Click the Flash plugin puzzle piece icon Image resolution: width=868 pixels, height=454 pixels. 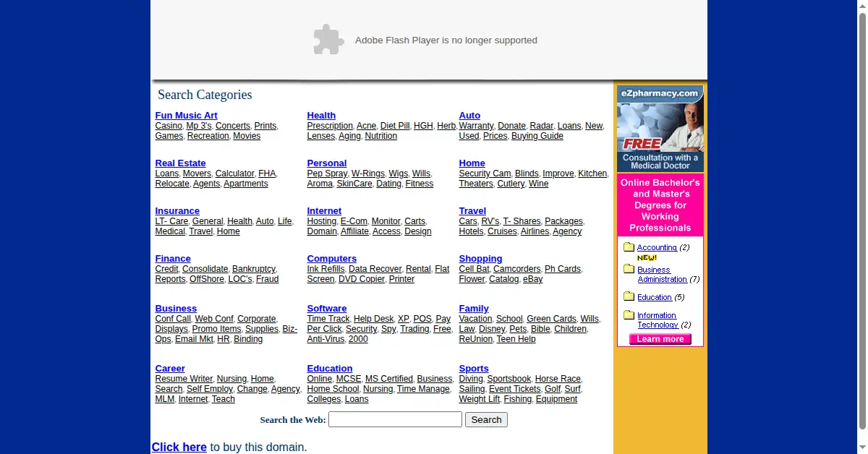[328, 40]
